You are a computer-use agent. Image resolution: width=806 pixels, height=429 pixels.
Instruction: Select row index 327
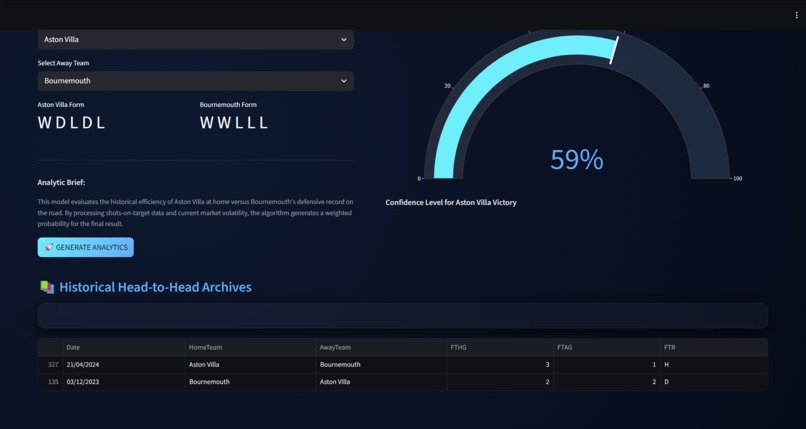pos(50,365)
